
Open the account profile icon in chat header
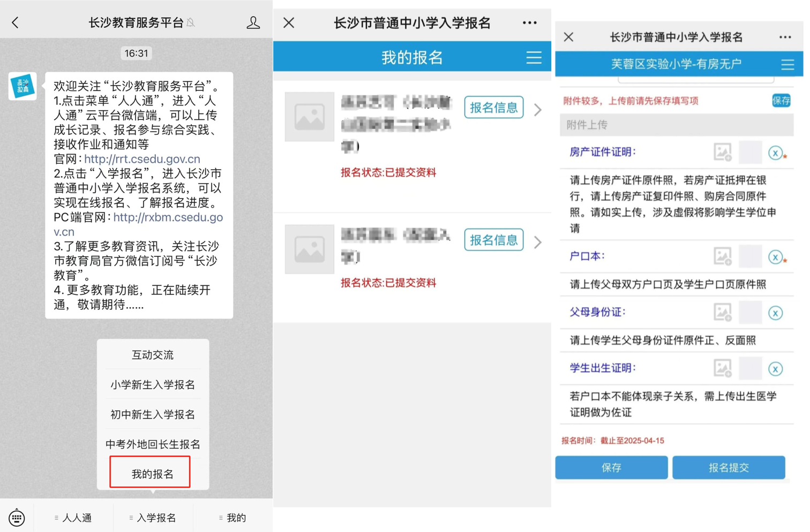coord(253,22)
